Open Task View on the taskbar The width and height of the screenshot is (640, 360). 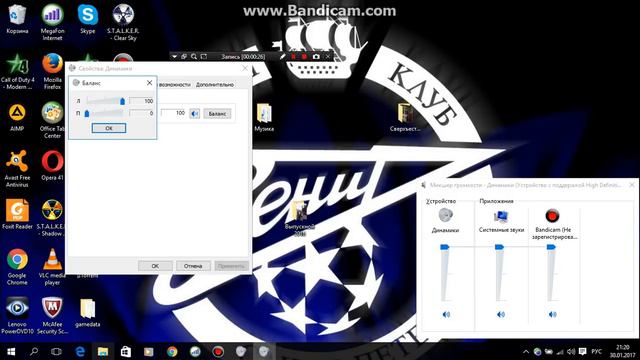[56, 351]
